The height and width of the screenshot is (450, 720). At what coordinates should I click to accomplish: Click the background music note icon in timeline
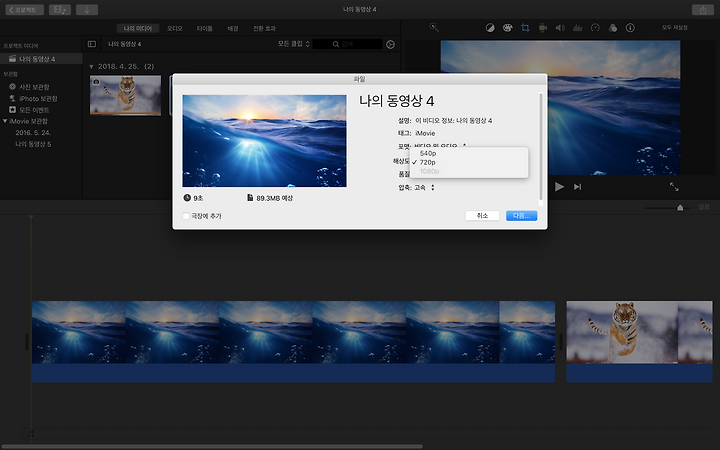coord(30,433)
